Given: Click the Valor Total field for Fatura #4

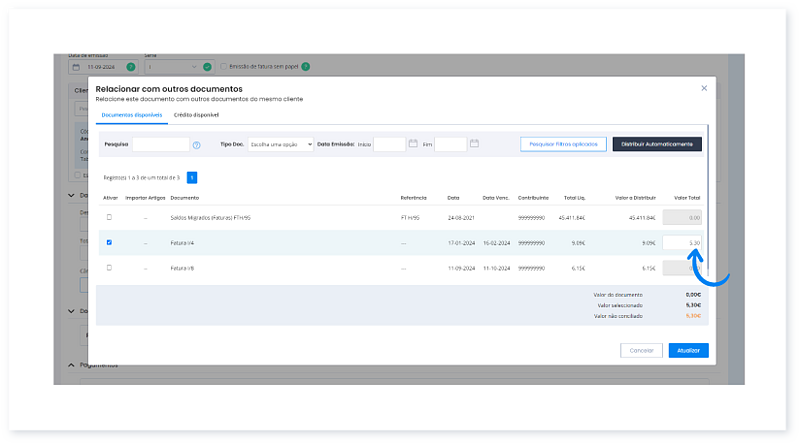Looking at the screenshot, I should [x=684, y=243].
